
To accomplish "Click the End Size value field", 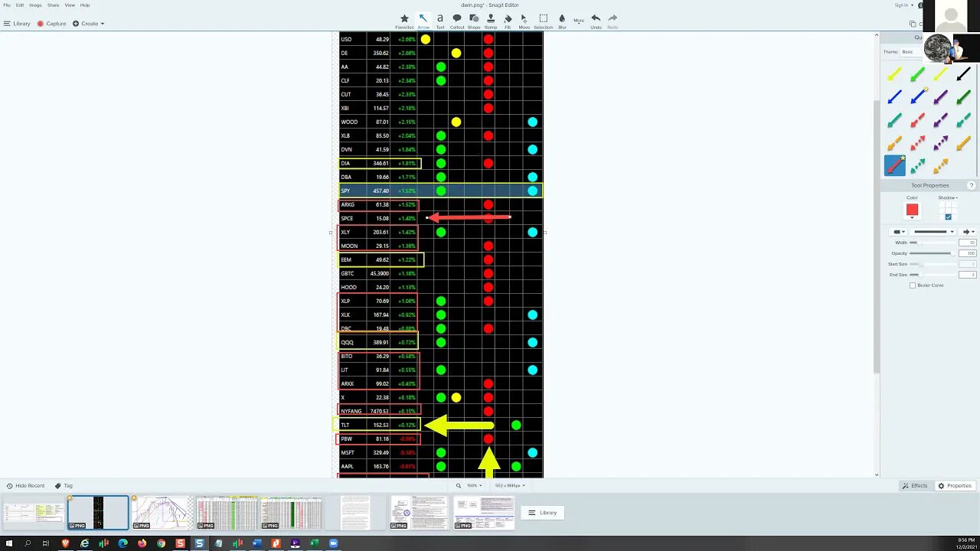I will coord(968,275).
